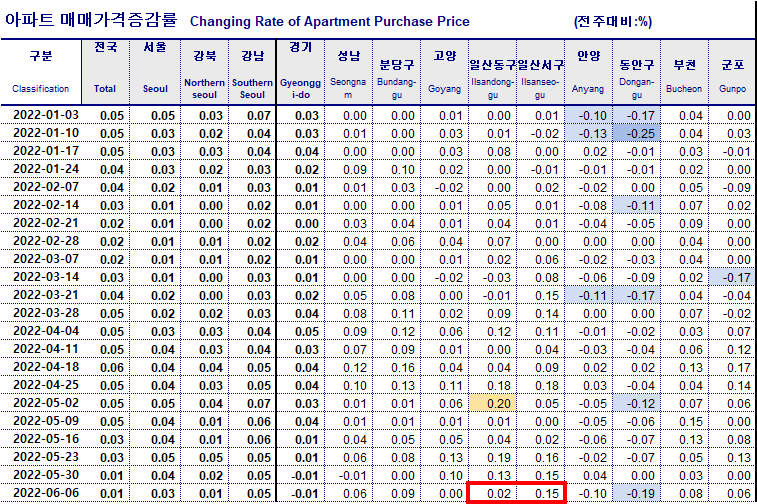
Task: Select Ilsanseo-gu 0.08 cell for 2022-03-14
Action: pyautogui.click(x=540, y=277)
